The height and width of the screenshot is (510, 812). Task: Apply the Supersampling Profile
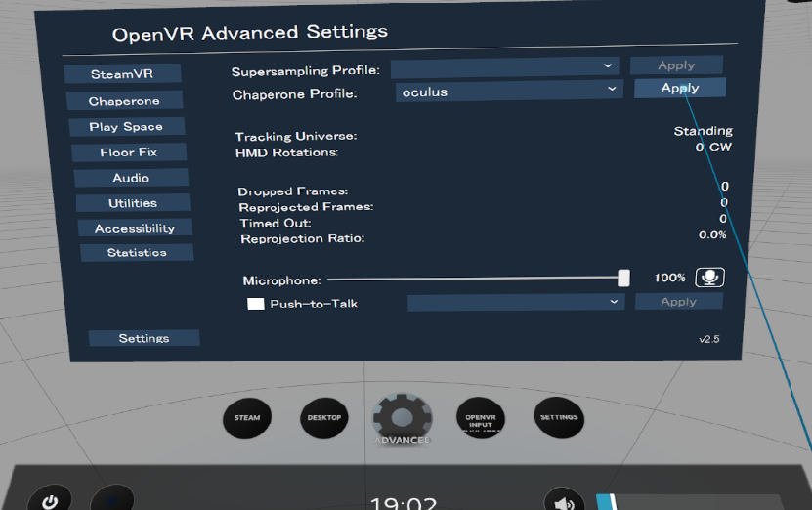click(x=676, y=65)
